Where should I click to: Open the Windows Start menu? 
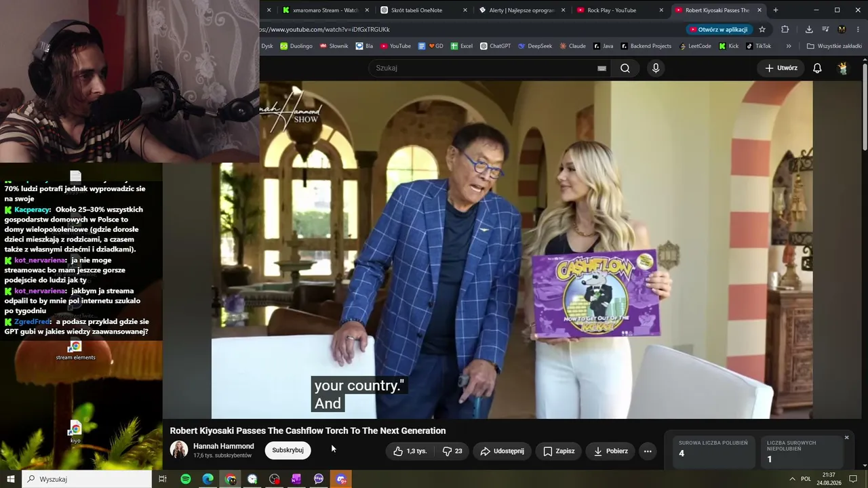(10, 479)
